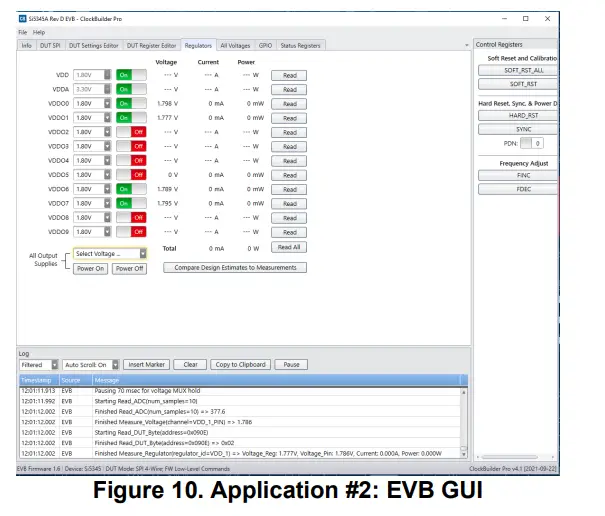605x516 pixels.
Task: Power On all output supplies
Action: click(x=90, y=269)
